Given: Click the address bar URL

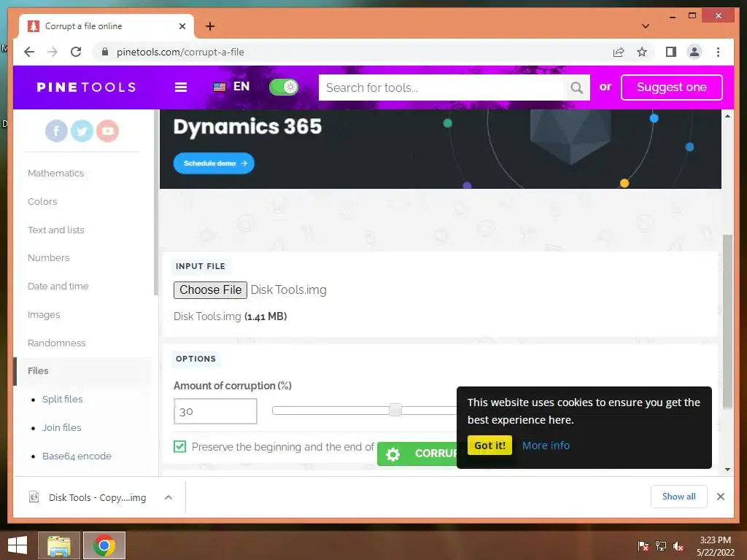Looking at the screenshot, I should point(180,52).
